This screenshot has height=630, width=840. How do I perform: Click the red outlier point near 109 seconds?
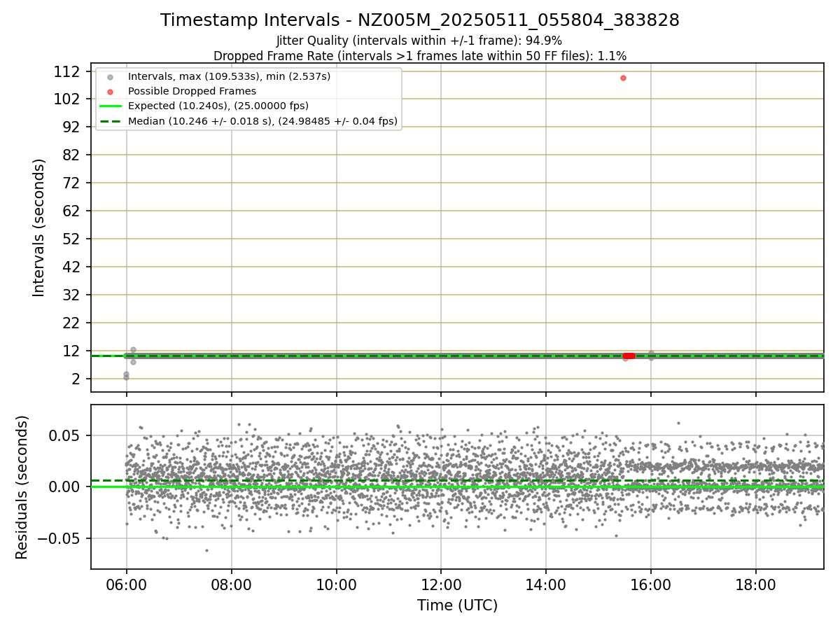[x=623, y=78]
